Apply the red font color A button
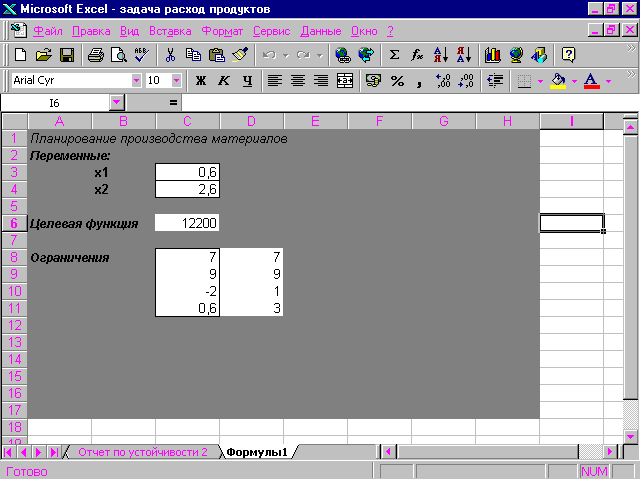 [591, 80]
